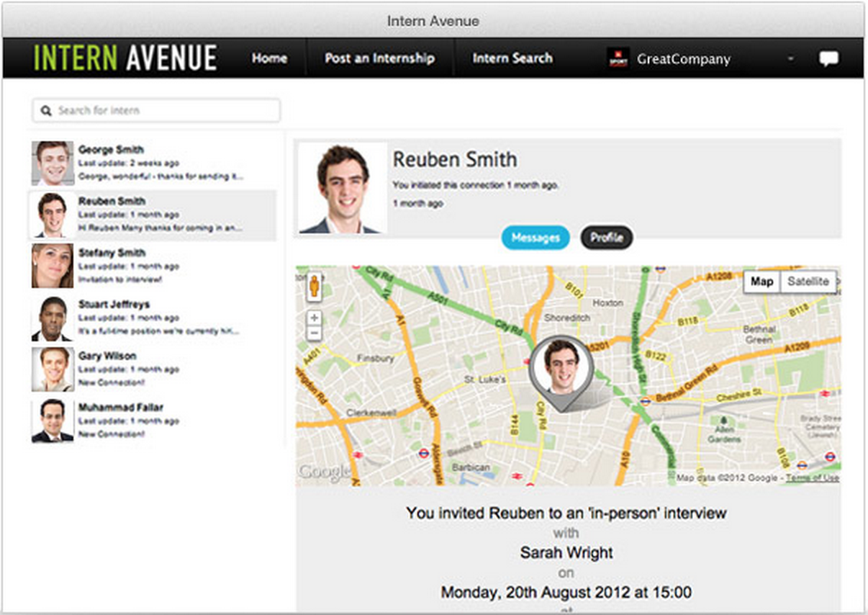The width and height of the screenshot is (868, 615).
Task: Switch map to Map view
Action: [761, 282]
